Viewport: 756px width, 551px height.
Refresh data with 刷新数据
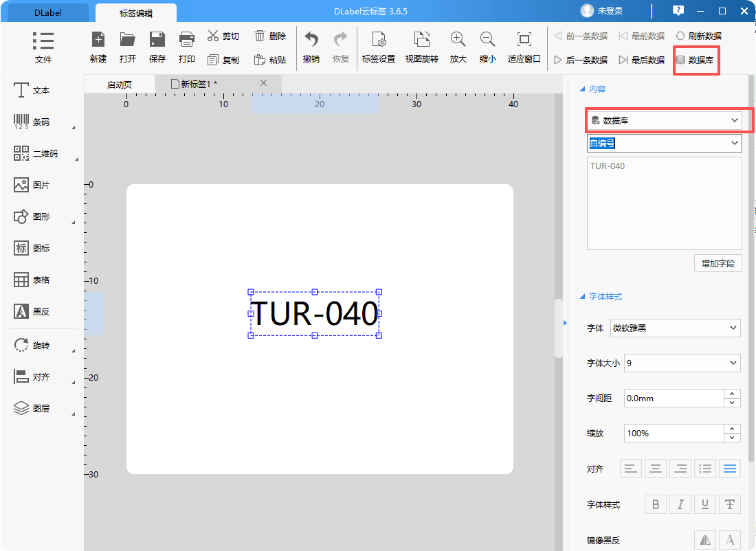pos(699,36)
